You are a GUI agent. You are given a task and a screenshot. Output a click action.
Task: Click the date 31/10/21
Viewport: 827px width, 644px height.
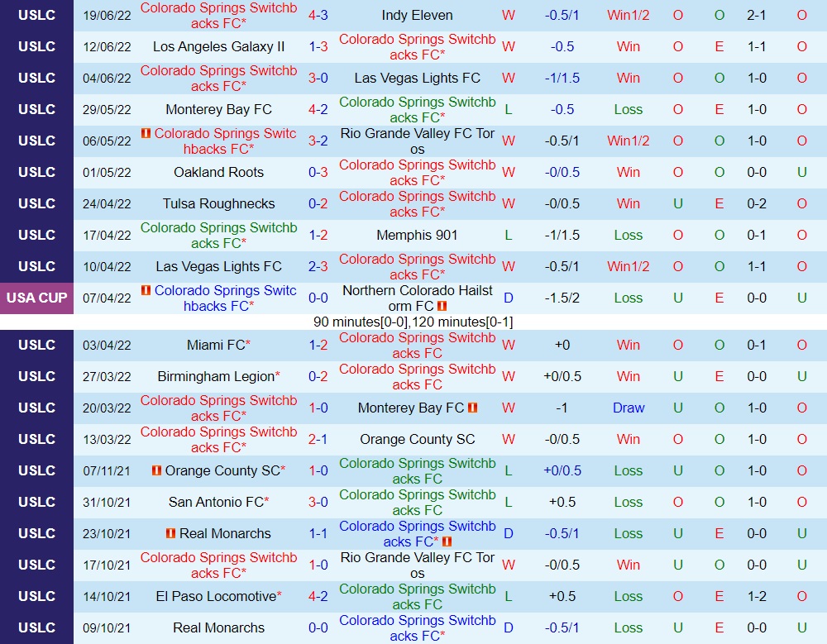[107, 502]
